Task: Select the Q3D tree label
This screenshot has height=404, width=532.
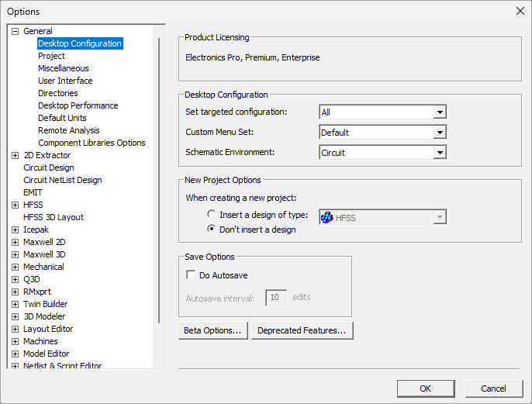Action: [32, 279]
